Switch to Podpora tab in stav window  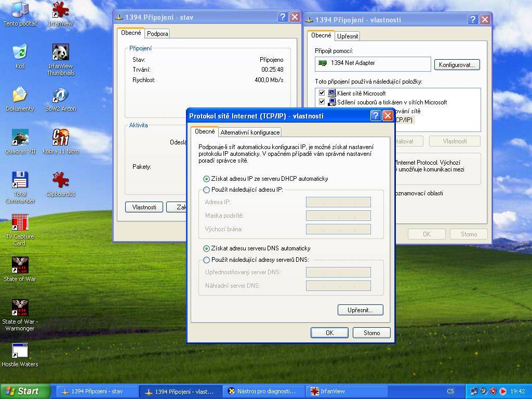[157, 34]
